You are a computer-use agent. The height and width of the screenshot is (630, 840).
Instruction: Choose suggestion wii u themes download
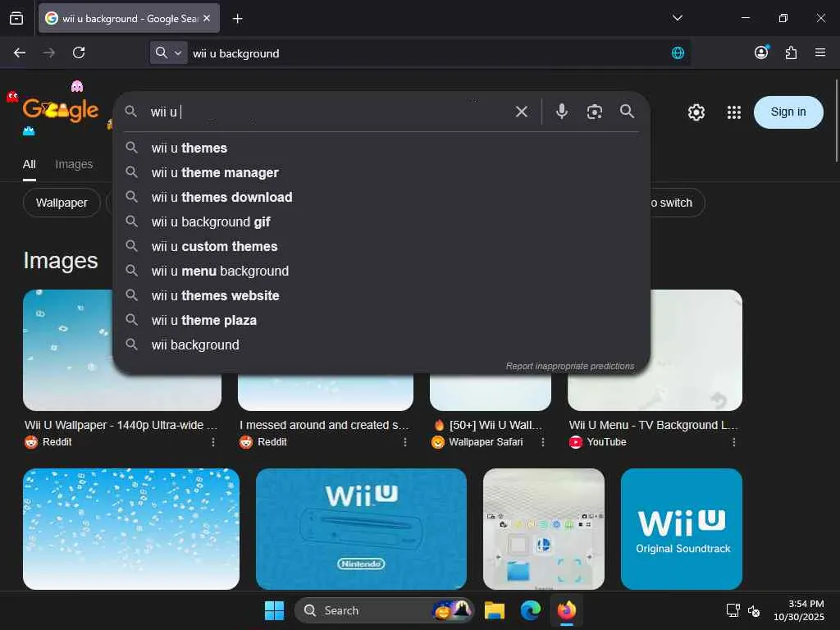(381, 197)
